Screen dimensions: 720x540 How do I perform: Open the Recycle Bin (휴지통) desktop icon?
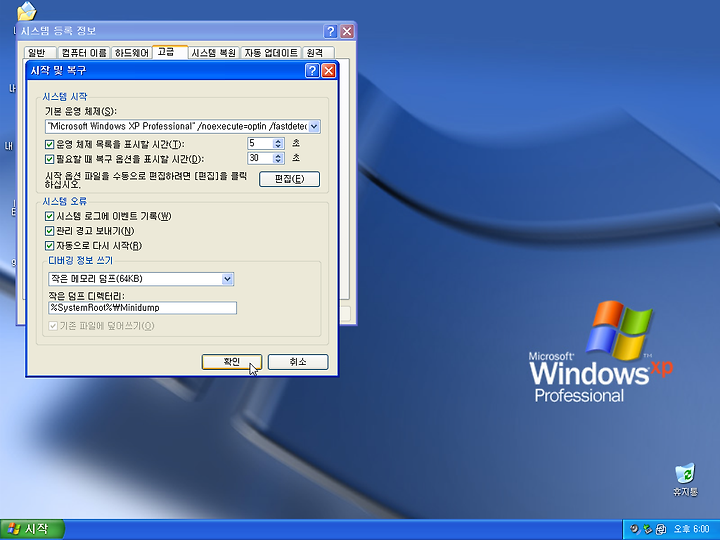[685, 479]
